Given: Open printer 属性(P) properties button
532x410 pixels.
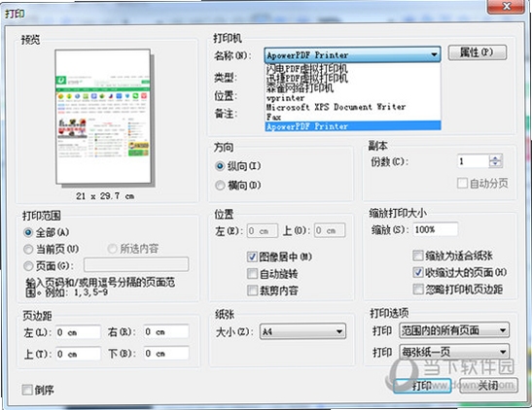Looking at the screenshot, I should pyautogui.click(x=477, y=52).
